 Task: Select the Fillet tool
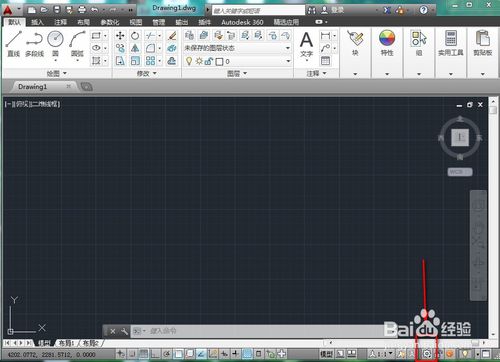pyautogui.click(x=150, y=48)
